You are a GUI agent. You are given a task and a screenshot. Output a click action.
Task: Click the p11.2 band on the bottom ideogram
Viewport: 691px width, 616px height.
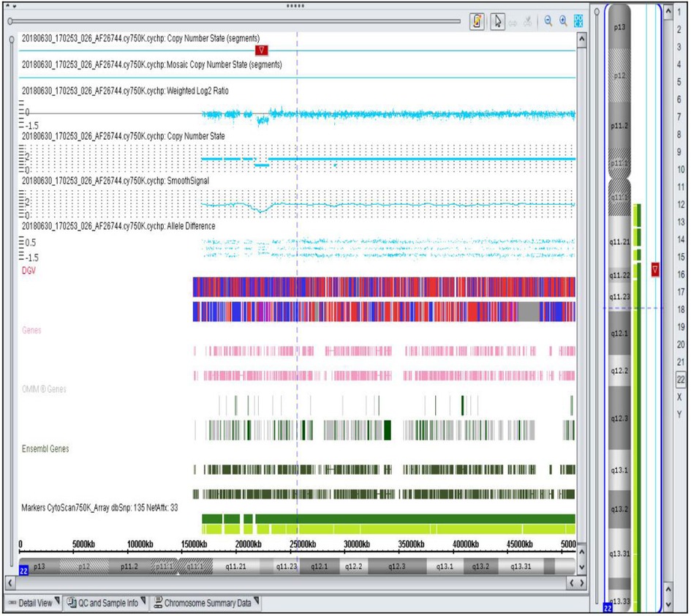click(x=129, y=566)
